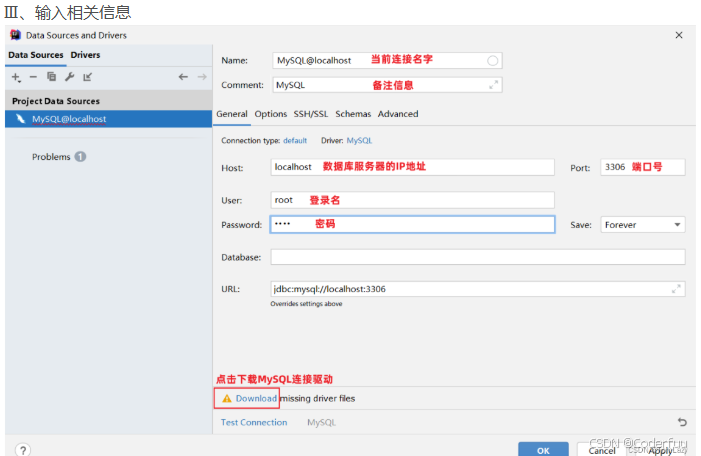
Task: Go back with the left arrow
Action: point(183,77)
